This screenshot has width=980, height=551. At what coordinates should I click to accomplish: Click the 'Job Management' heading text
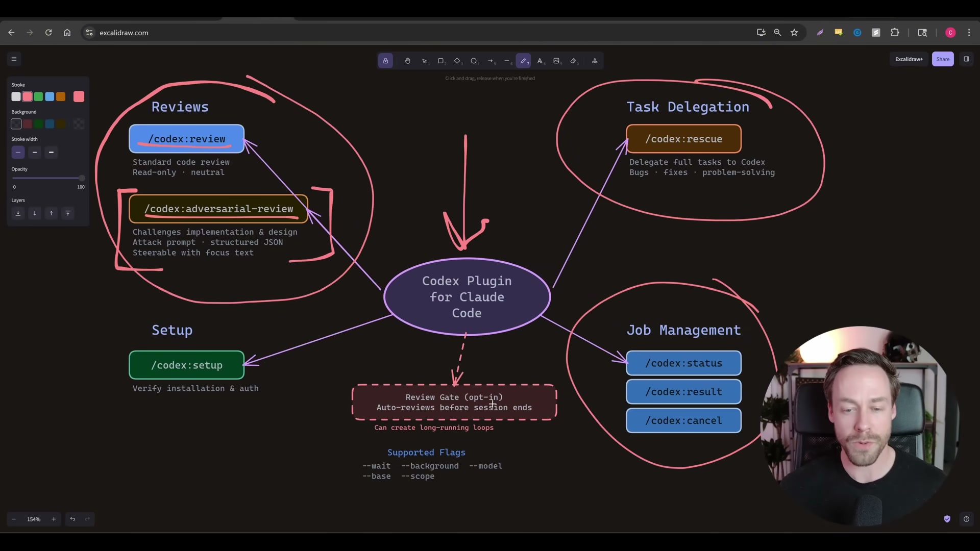click(683, 330)
